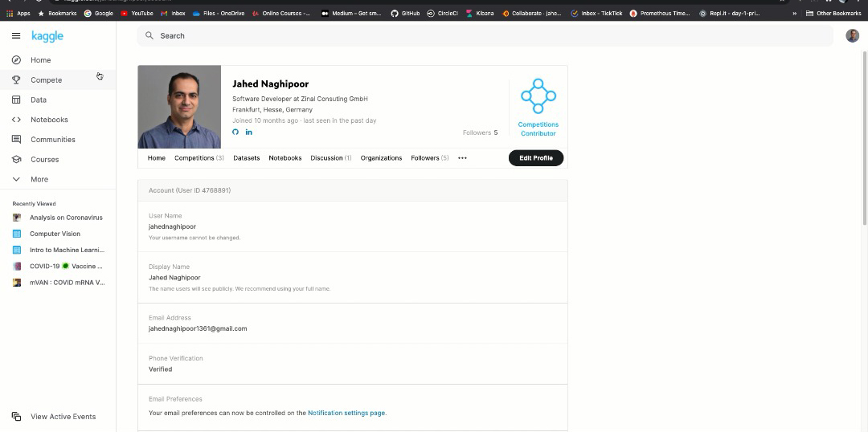Click into the Search field
The image size is (868, 432).
482,36
